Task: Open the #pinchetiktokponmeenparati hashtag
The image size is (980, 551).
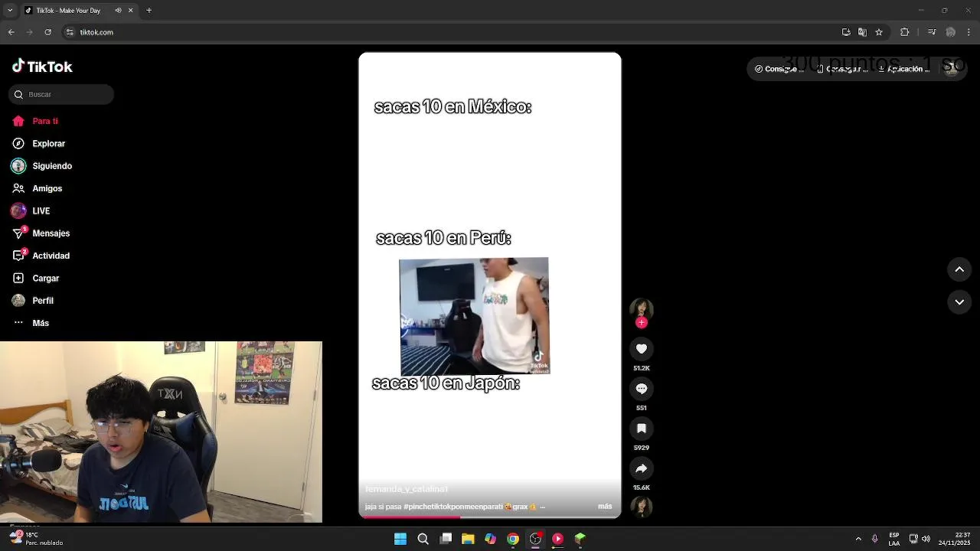Action: tap(453, 507)
